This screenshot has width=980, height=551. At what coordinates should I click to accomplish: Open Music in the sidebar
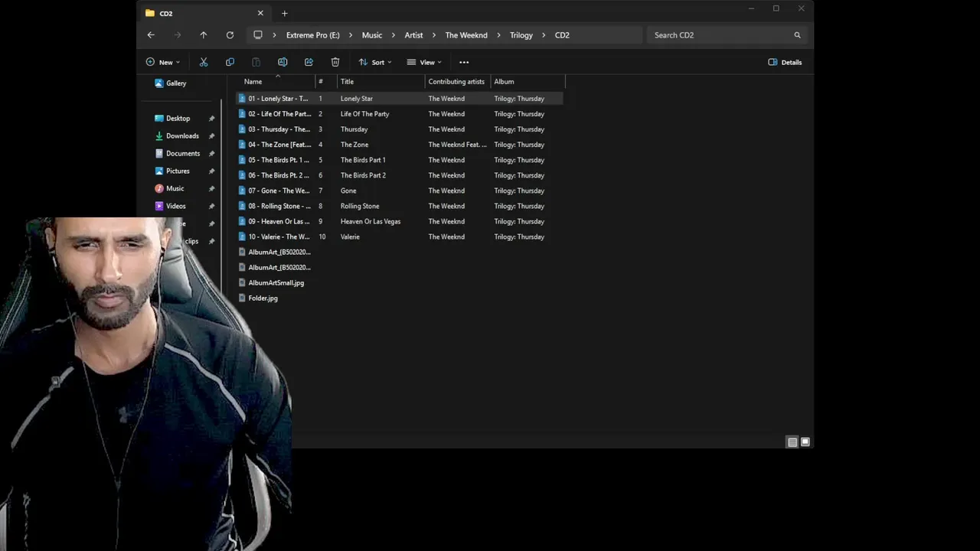(x=169, y=188)
